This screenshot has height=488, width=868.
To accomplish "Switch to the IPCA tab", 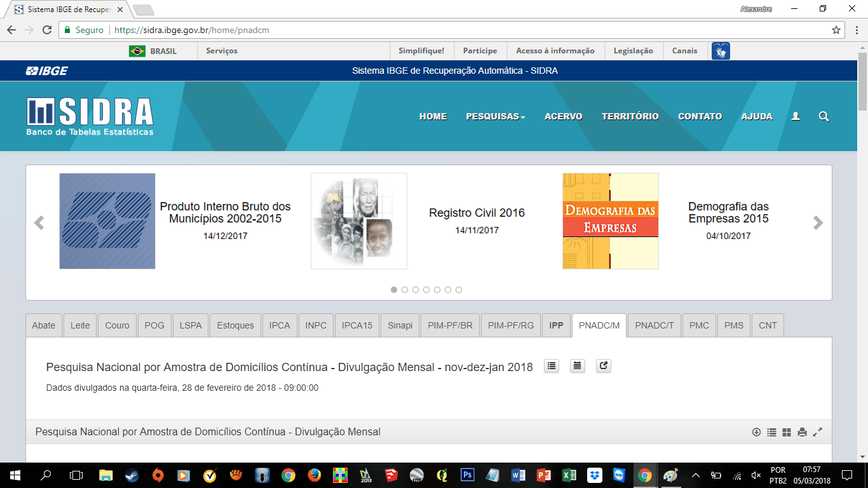I will 280,325.
